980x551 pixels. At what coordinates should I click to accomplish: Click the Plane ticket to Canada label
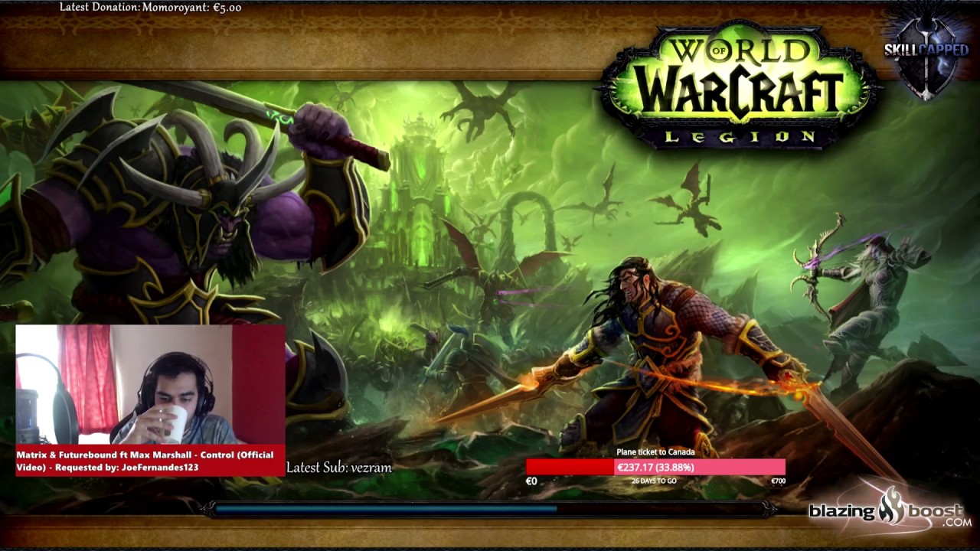pyautogui.click(x=655, y=452)
